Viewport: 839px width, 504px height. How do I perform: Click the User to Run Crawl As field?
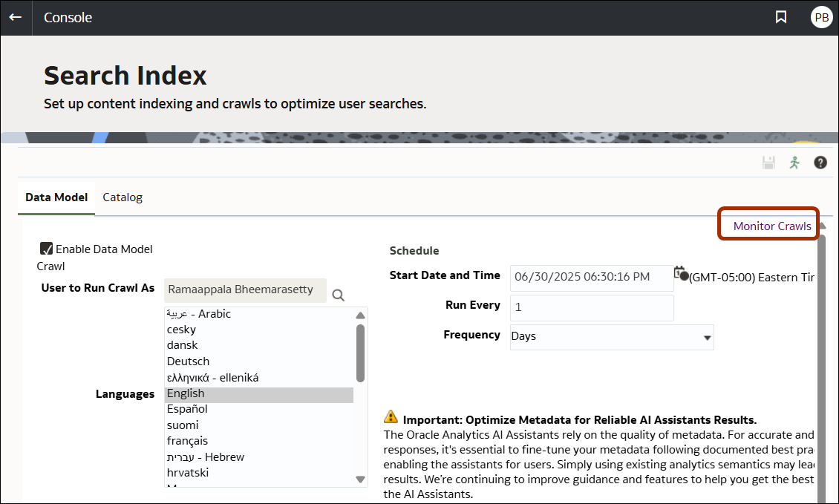pyautogui.click(x=245, y=290)
